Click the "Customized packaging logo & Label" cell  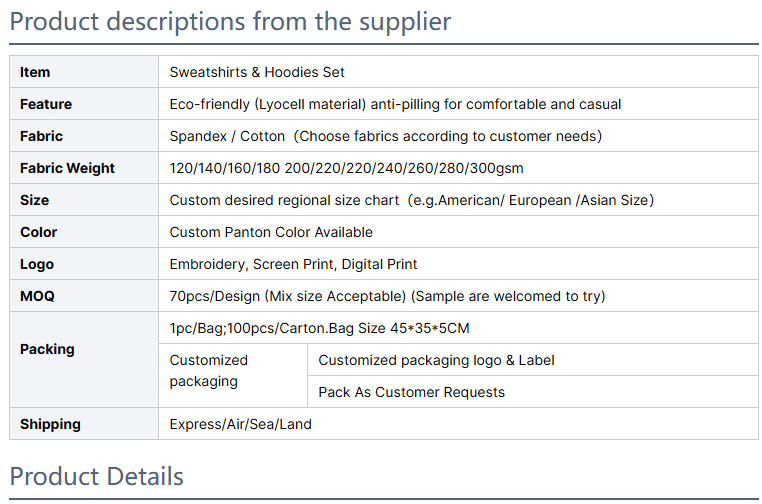[436, 360]
